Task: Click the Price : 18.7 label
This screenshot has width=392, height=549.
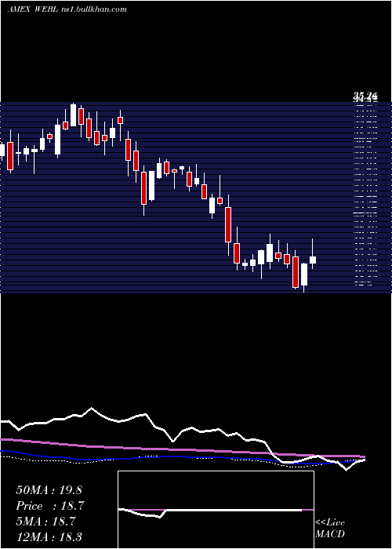Action: pyautogui.click(x=50, y=506)
